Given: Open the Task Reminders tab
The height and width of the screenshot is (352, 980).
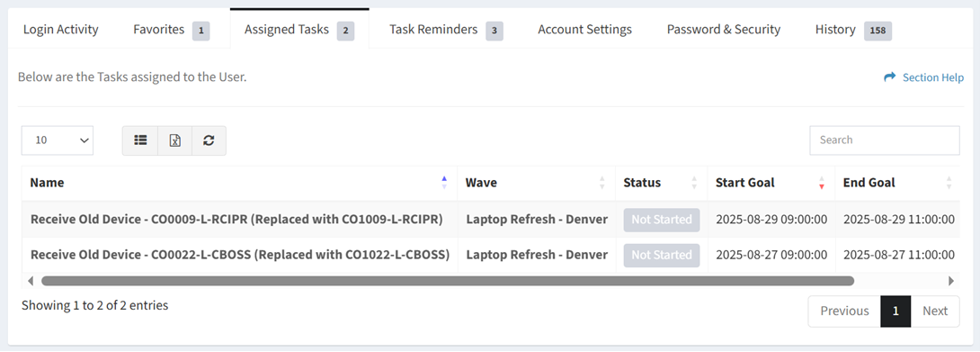Looking at the screenshot, I should click(x=446, y=30).
